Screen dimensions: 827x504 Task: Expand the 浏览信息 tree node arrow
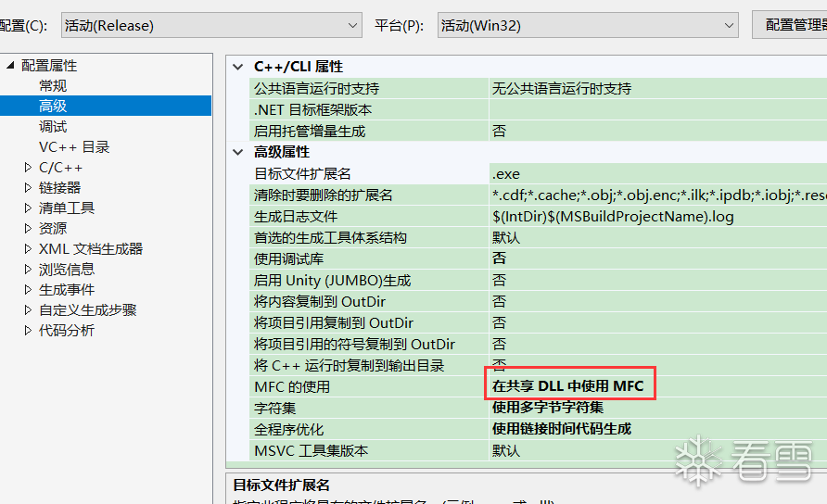(x=28, y=270)
